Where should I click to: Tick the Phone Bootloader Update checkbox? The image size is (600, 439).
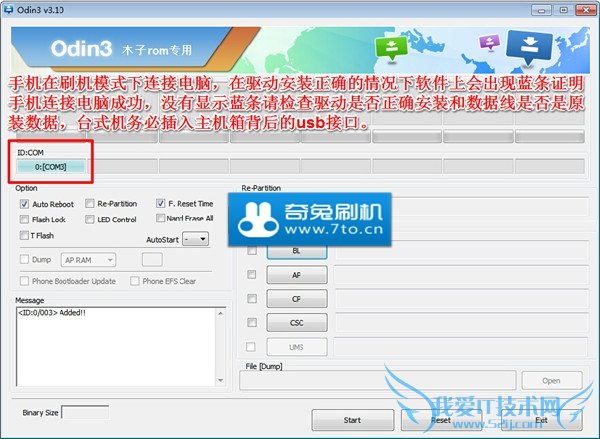[x=24, y=281]
